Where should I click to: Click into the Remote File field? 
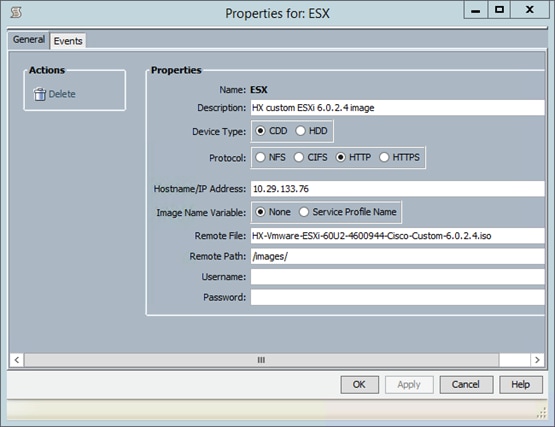click(x=397, y=236)
